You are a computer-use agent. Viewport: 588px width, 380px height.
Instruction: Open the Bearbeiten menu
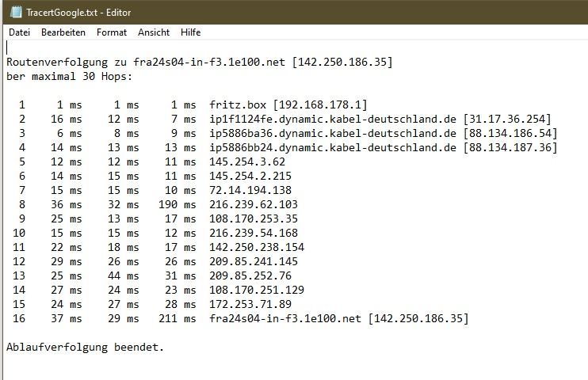pos(63,32)
